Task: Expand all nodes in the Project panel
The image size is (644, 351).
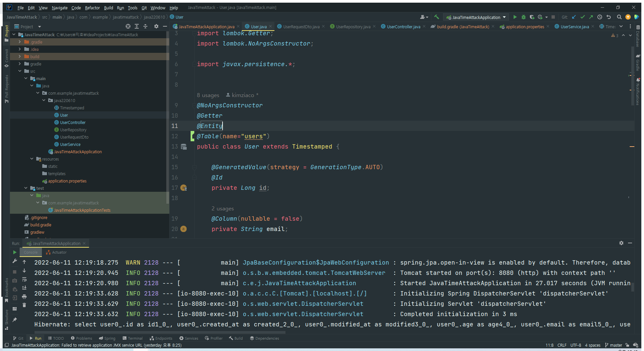Action: tap(137, 26)
